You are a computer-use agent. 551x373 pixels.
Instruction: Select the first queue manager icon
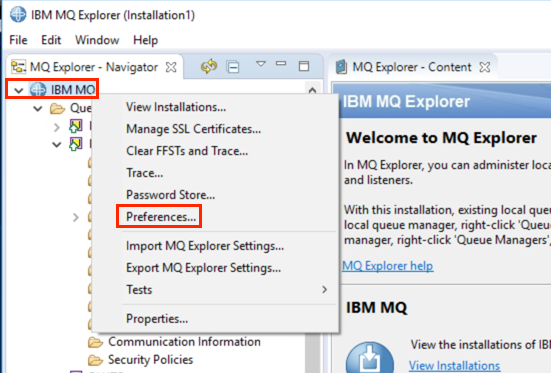click(76, 126)
